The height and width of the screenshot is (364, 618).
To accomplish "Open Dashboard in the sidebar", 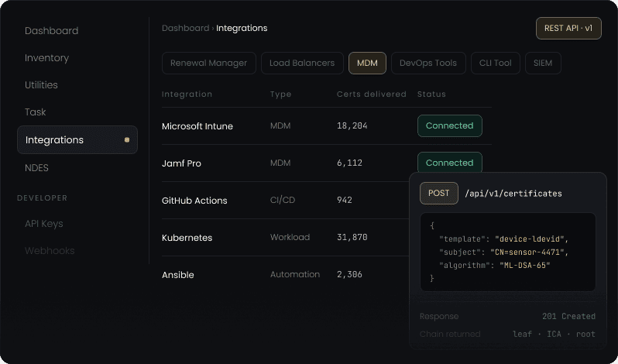I will click(52, 31).
